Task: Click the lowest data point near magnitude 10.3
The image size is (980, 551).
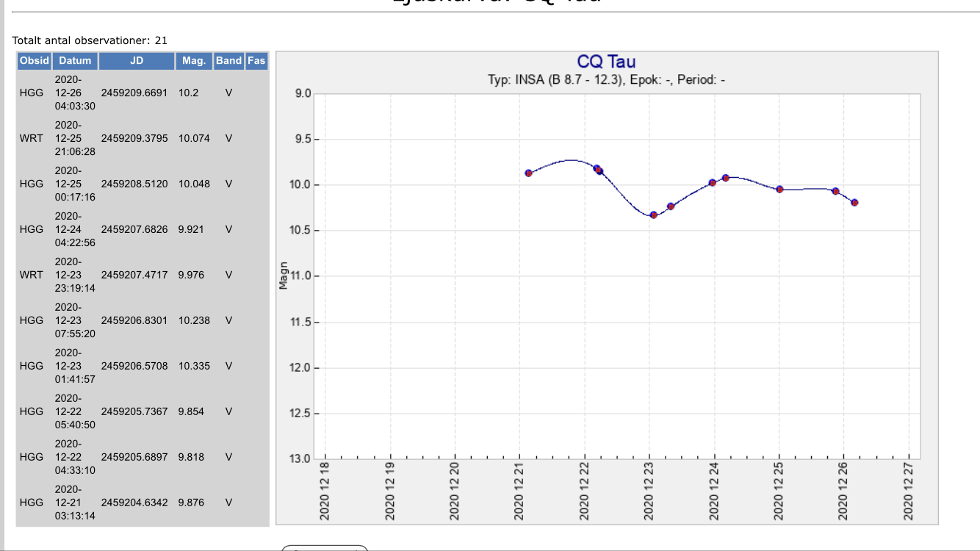Action: (653, 215)
